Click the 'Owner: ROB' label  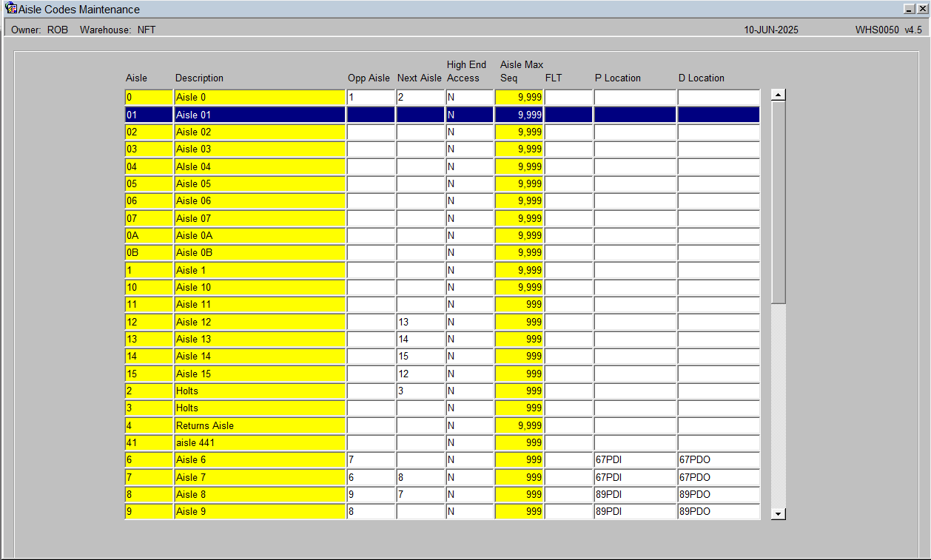point(39,30)
